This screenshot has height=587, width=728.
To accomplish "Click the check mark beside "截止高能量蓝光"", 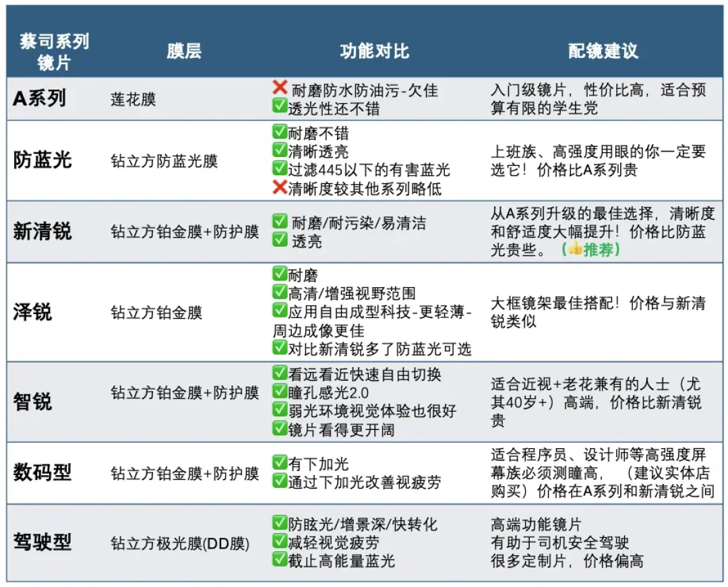I will coord(280,559).
